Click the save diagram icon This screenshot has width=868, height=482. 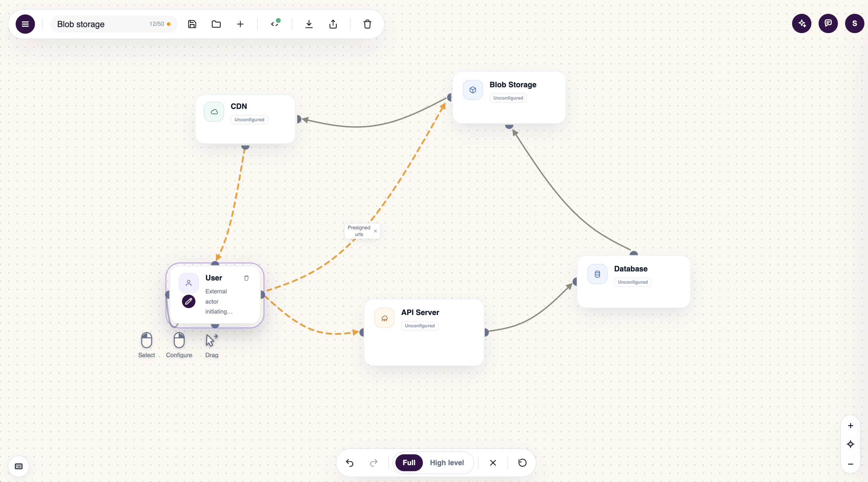coord(192,24)
